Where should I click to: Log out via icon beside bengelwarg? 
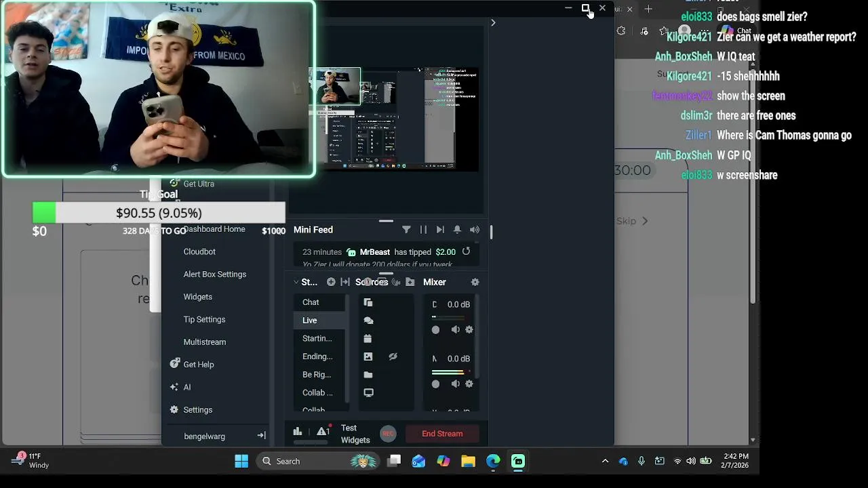point(261,436)
